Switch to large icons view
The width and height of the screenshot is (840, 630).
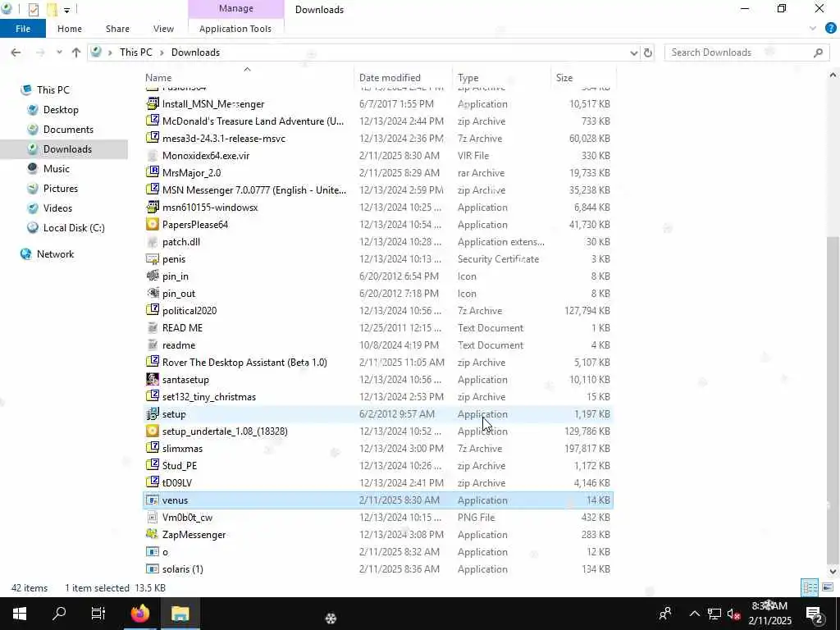pyautogui.click(x=827, y=587)
